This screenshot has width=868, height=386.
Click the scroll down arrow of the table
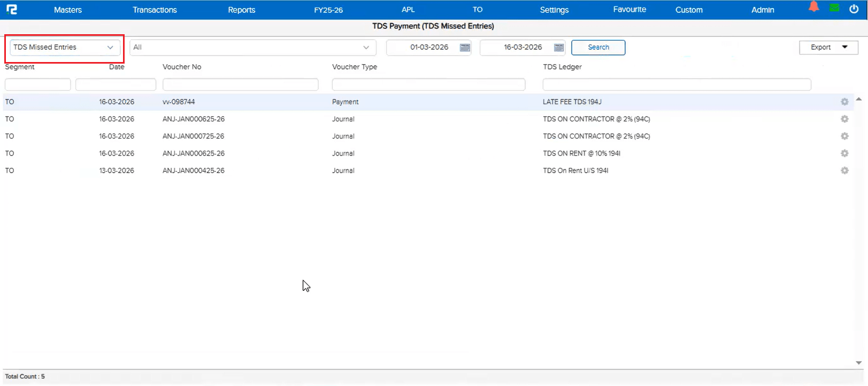[858, 363]
